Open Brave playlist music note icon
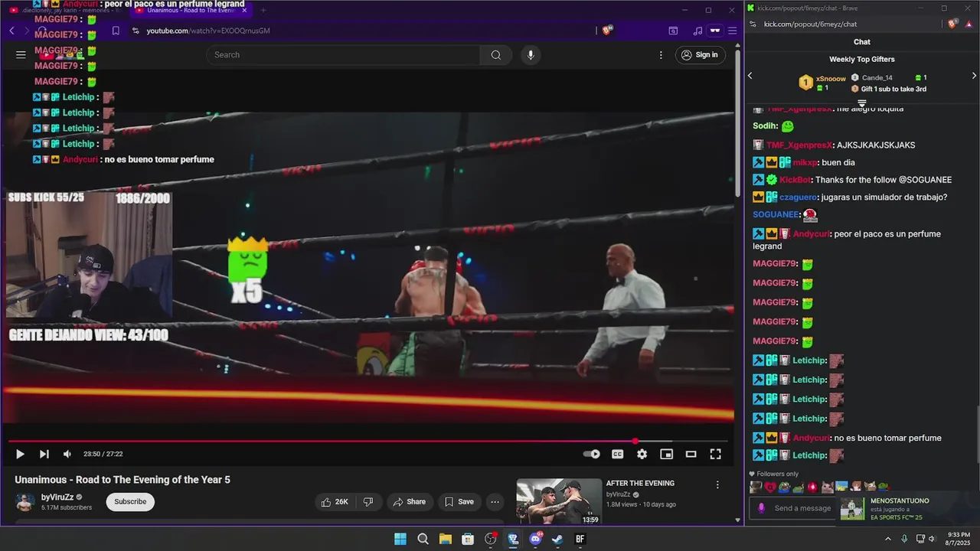 [x=697, y=31]
